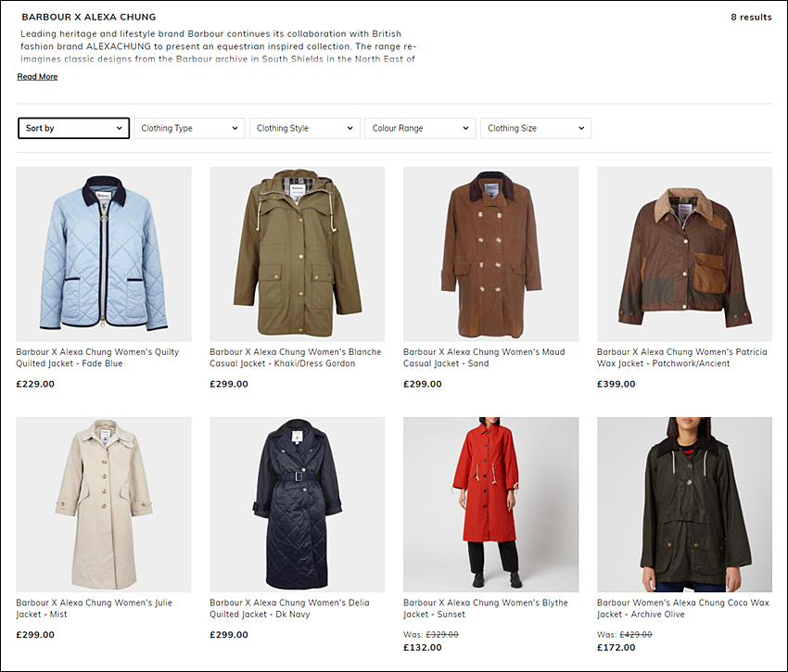Open Blanche Casual Jacket - Khaki/Dress Gordon title

(x=296, y=358)
